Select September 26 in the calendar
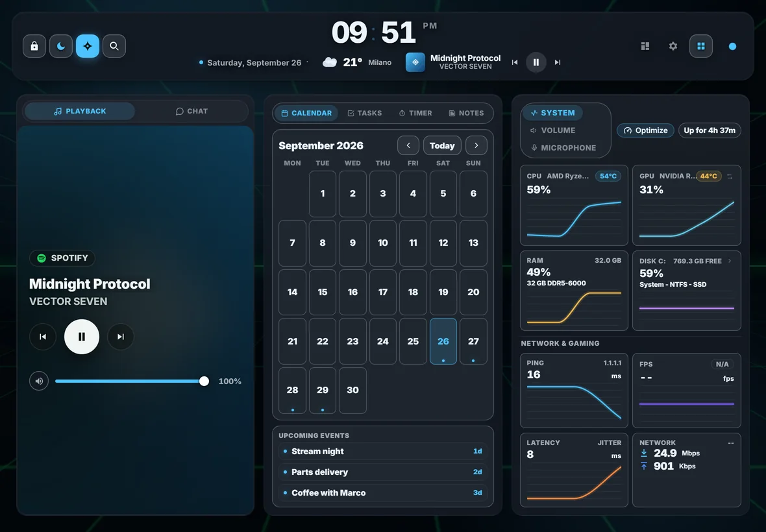The height and width of the screenshot is (532, 766). pyautogui.click(x=443, y=341)
